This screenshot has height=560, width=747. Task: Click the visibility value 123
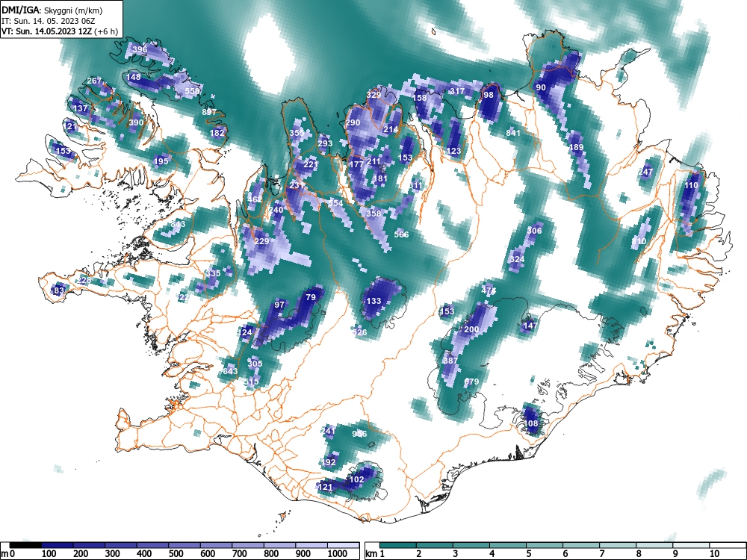[454, 151]
